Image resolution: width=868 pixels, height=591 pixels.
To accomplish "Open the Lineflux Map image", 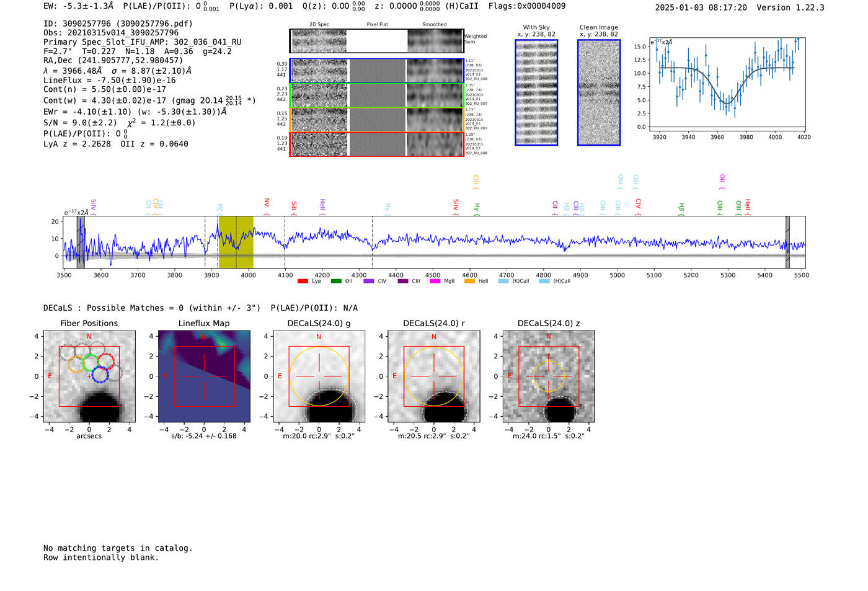I will [x=204, y=376].
